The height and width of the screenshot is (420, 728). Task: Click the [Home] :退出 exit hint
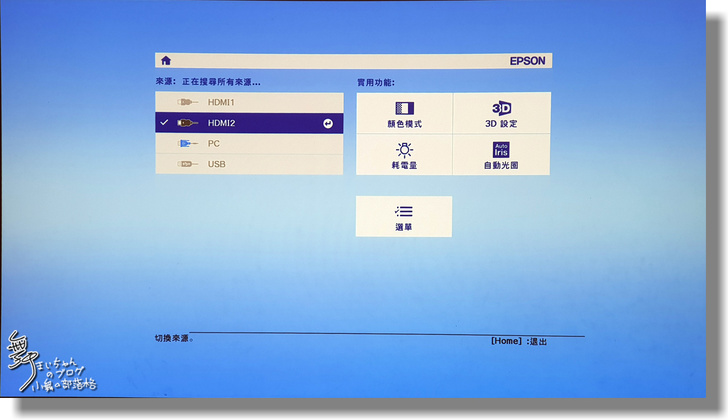(519, 341)
